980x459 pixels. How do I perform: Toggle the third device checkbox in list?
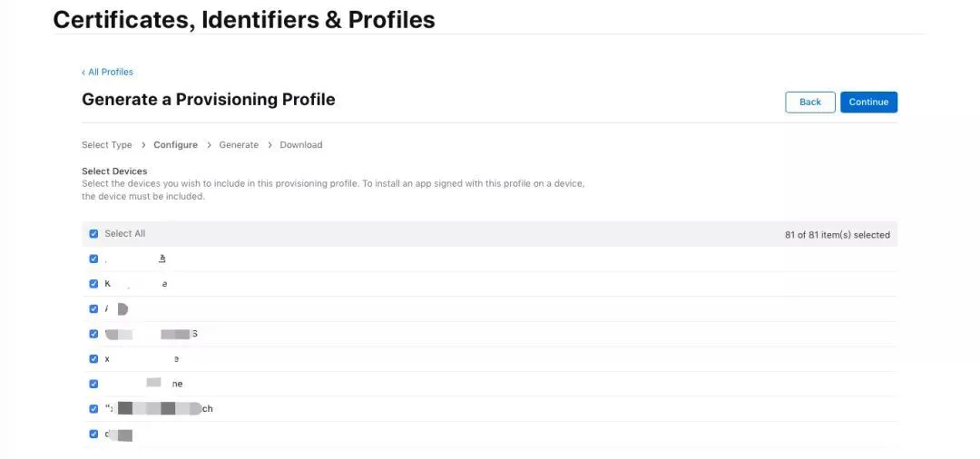tap(93, 308)
